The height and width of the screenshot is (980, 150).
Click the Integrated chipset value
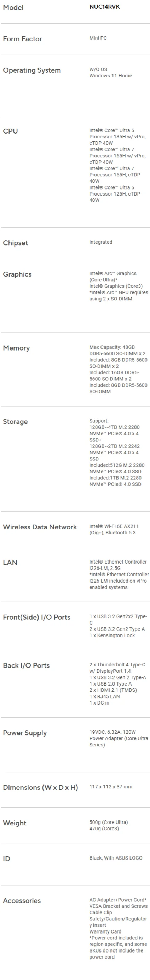pyautogui.click(x=101, y=242)
